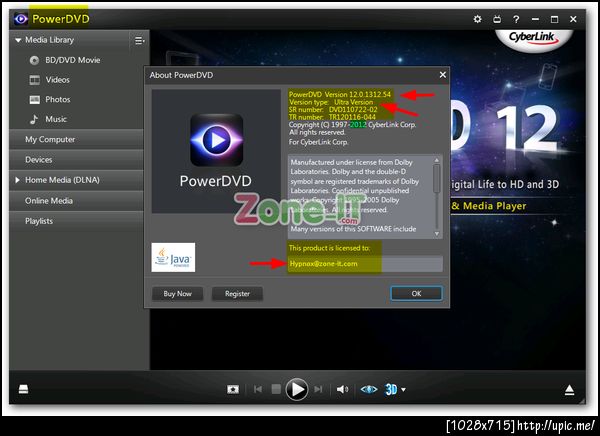Screen dimensions: 600x436
Task: Open the 3D options dropdown arrow
Action: (403, 390)
